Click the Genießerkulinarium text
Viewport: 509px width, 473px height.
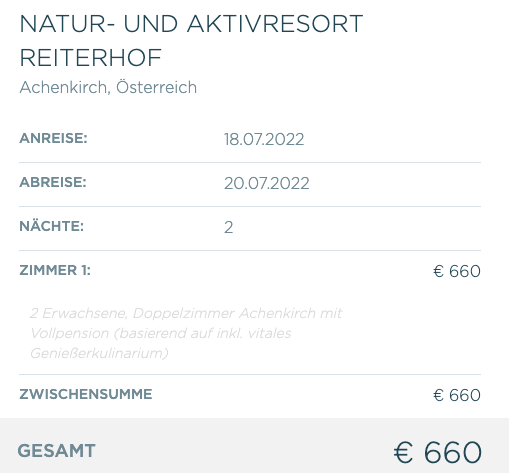99,353
